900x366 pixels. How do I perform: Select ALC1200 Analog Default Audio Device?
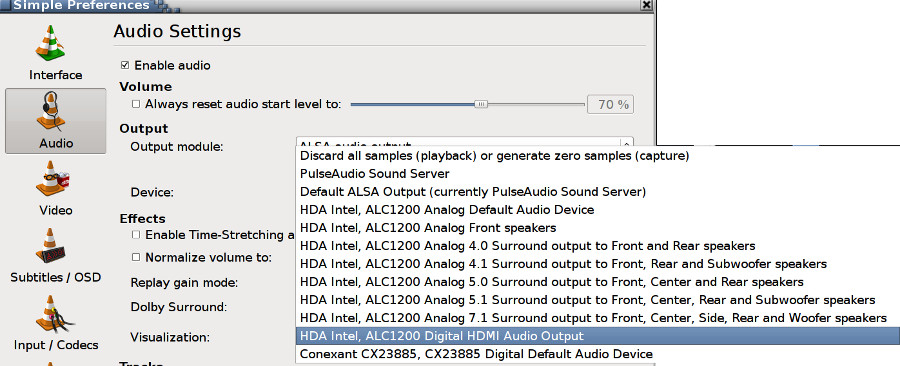point(598,209)
